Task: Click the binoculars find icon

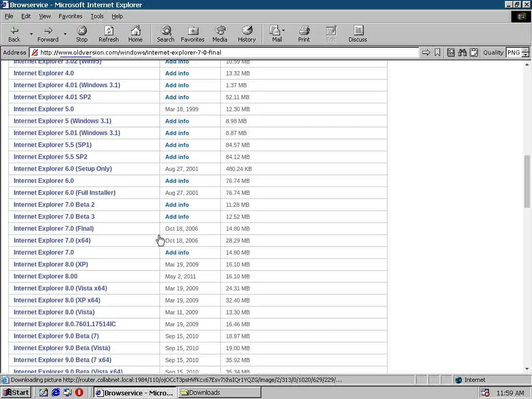Action: point(462,52)
